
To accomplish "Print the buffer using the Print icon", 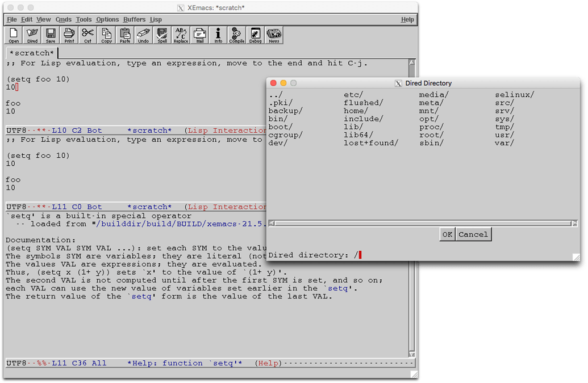I will [x=69, y=35].
